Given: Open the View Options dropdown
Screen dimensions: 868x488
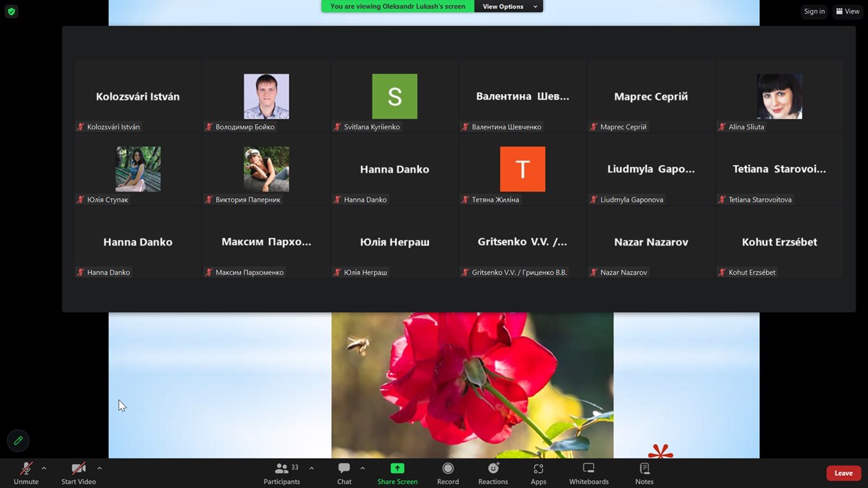Looking at the screenshot, I should click(509, 7).
